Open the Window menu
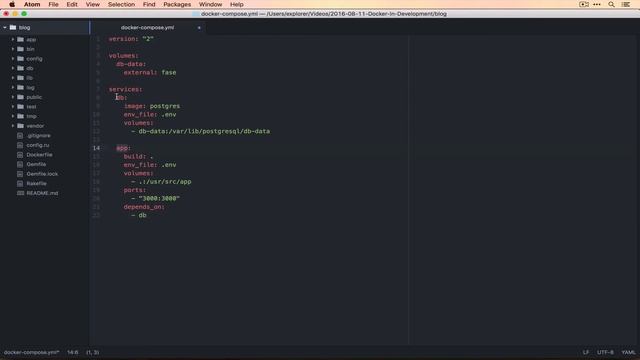This screenshot has width=640, height=360. [x=210, y=4]
